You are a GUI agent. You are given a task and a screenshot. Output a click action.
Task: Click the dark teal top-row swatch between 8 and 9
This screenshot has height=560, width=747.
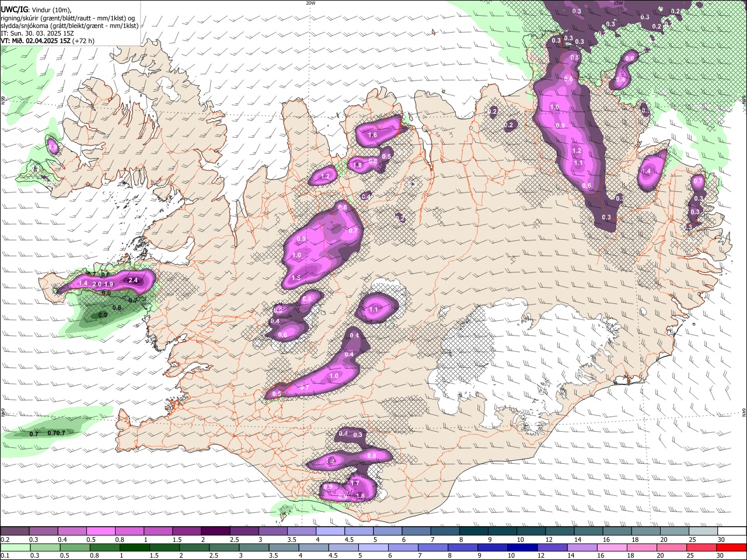474,531
